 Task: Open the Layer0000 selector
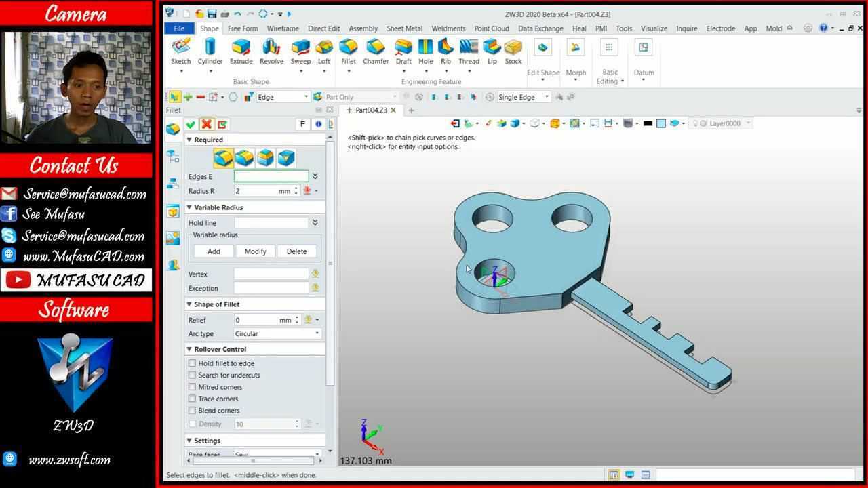tap(721, 123)
